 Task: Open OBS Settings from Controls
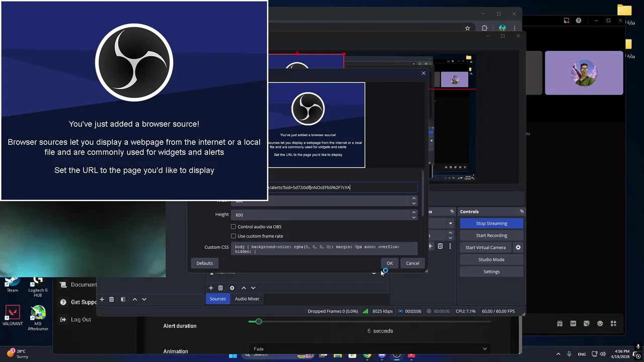492,271
